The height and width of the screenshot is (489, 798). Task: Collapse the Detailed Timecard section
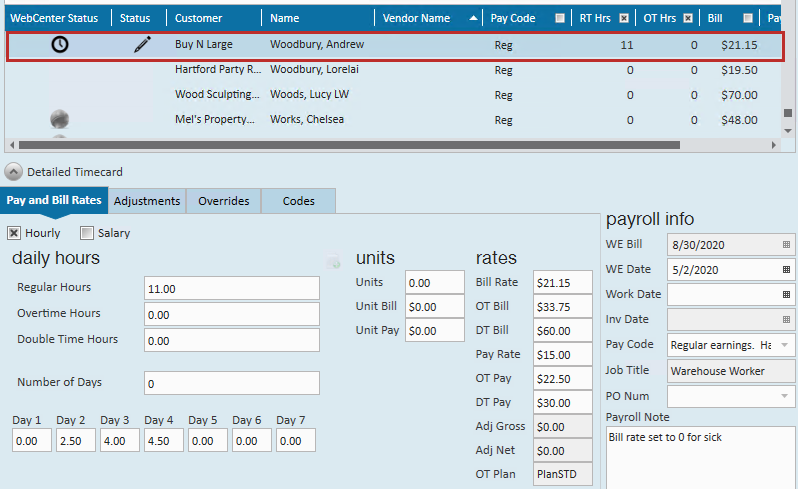(14, 171)
